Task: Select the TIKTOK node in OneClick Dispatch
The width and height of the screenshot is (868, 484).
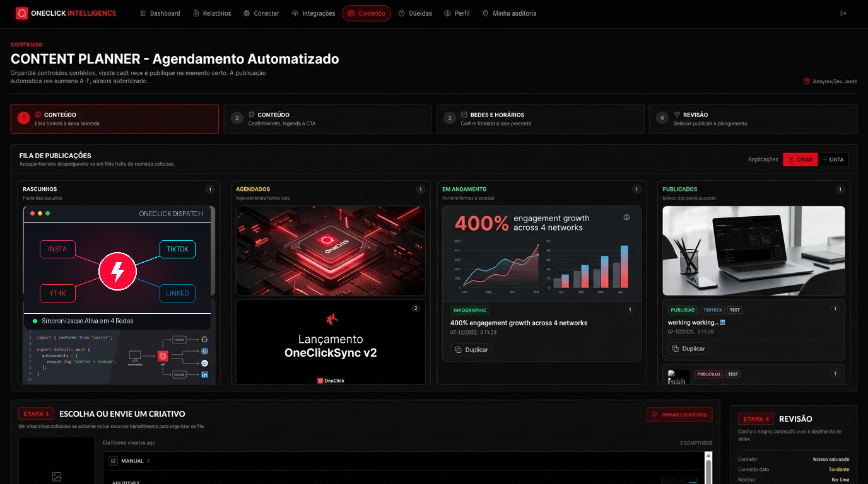Action: (x=177, y=249)
